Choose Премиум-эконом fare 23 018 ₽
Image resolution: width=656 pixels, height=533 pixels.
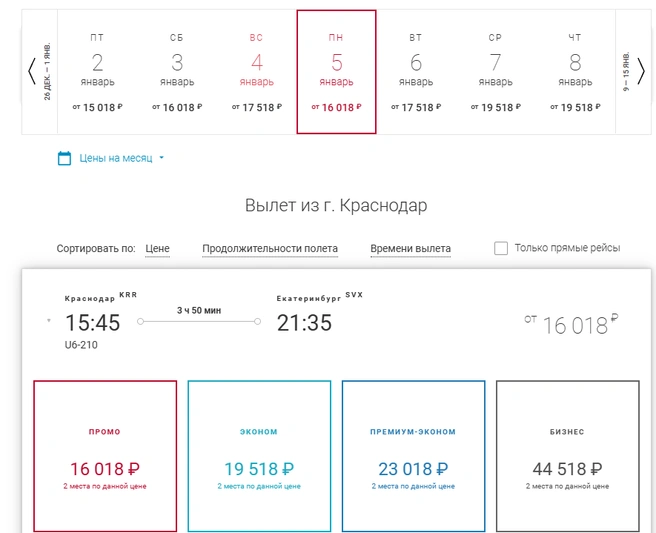pyautogui.click(x=413, y=456)
